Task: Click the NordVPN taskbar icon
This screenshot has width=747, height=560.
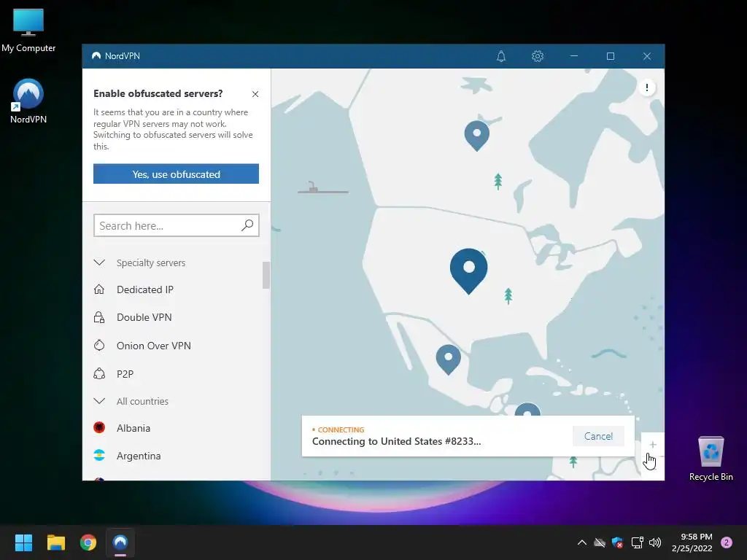Action: click(x=120, y=542)
